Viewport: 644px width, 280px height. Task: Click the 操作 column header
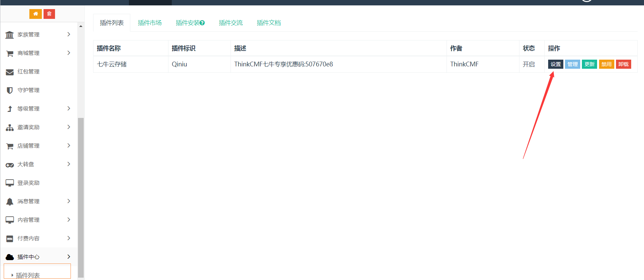point(591,48)
